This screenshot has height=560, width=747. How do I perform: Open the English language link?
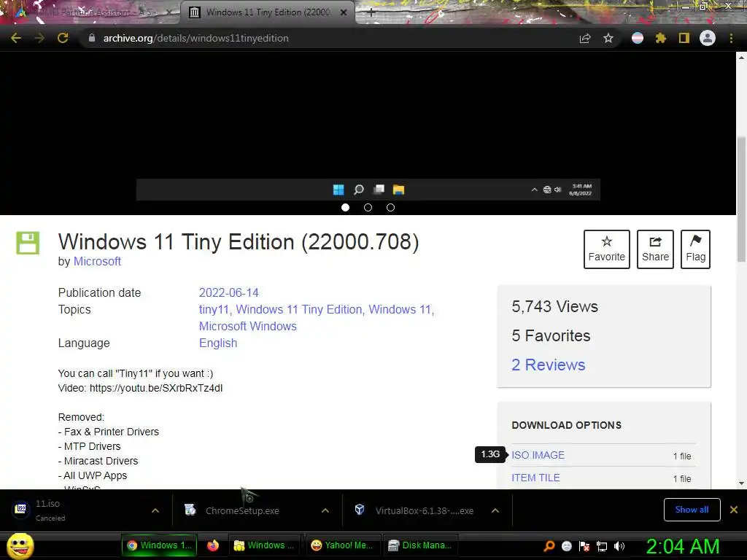[x=217, y=343]
